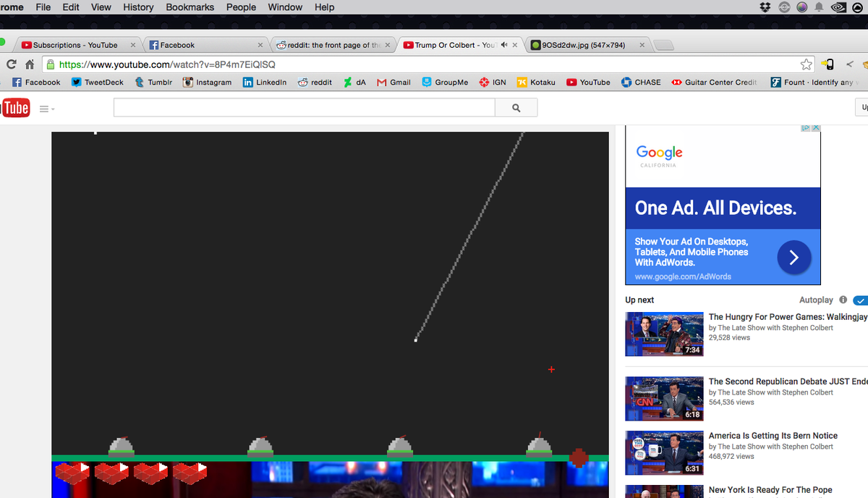
Task: Open the Window menu
Action: click(x=285, y=7)
